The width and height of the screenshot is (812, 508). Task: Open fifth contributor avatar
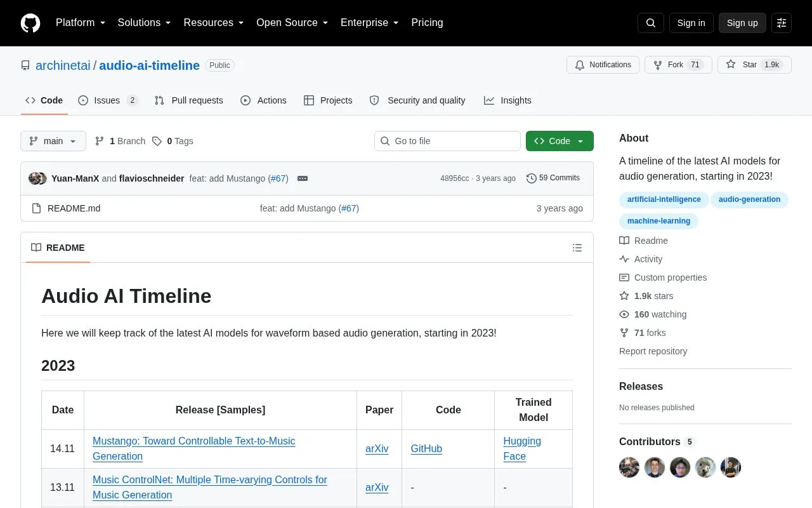731,467
